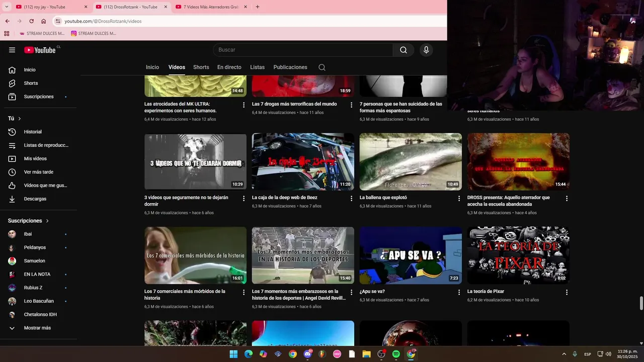Open the YouTube hamburger guide menu
The height and width of the screenshot is (362, 644).
tap(12, 50)
